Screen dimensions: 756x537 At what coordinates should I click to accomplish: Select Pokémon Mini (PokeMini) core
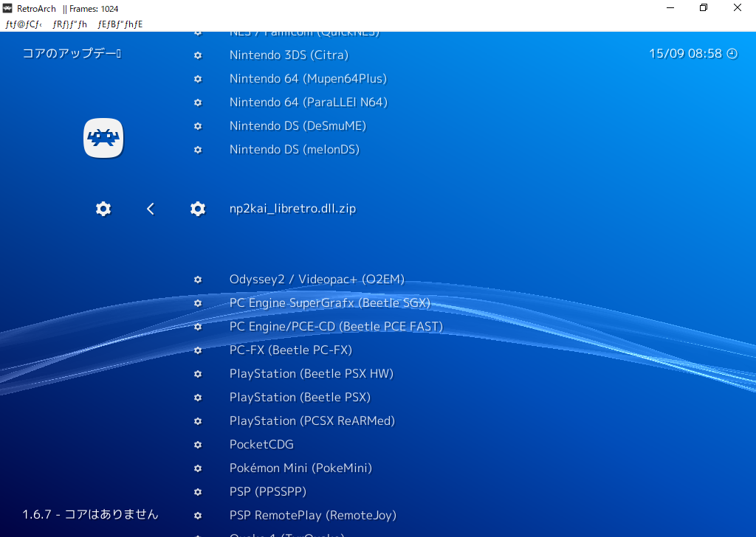pos(301,468)
